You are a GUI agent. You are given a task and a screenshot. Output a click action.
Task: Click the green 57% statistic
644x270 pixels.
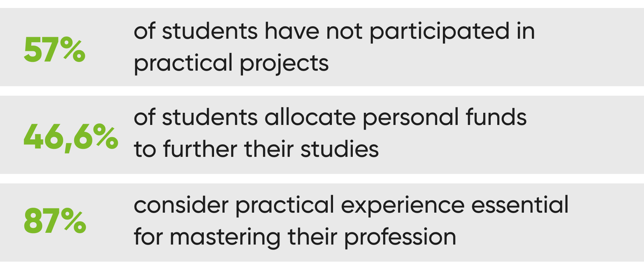[54, 50]
